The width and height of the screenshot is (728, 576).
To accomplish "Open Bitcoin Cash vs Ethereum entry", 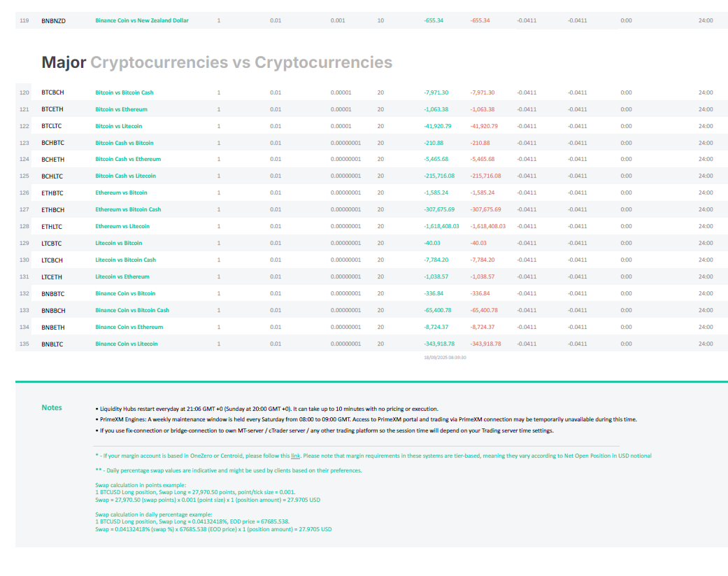I will coord(128,159).
